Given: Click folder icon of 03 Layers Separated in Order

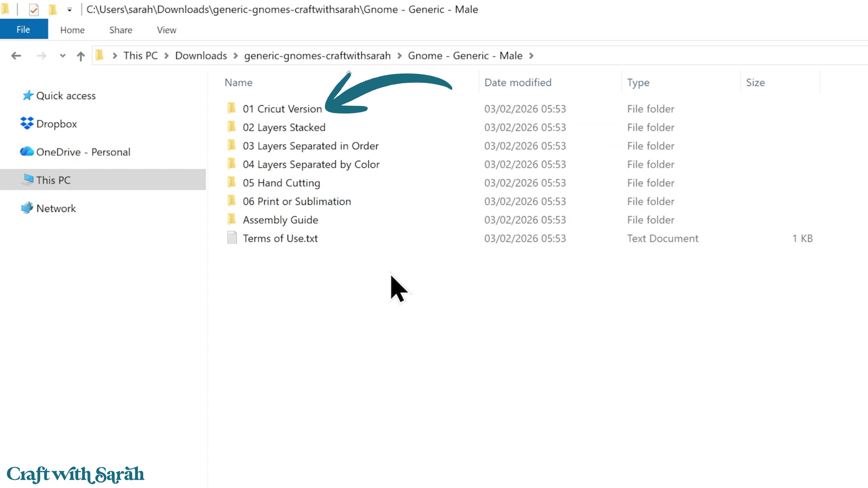Looking at the screenshot, I should [x=231, y=145].
